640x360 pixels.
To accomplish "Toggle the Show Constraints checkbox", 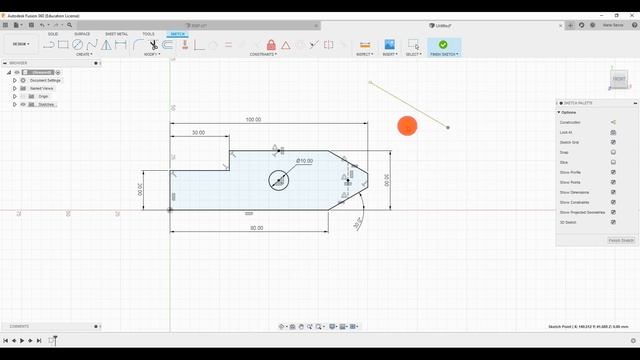I will click(x=613, y=202).
